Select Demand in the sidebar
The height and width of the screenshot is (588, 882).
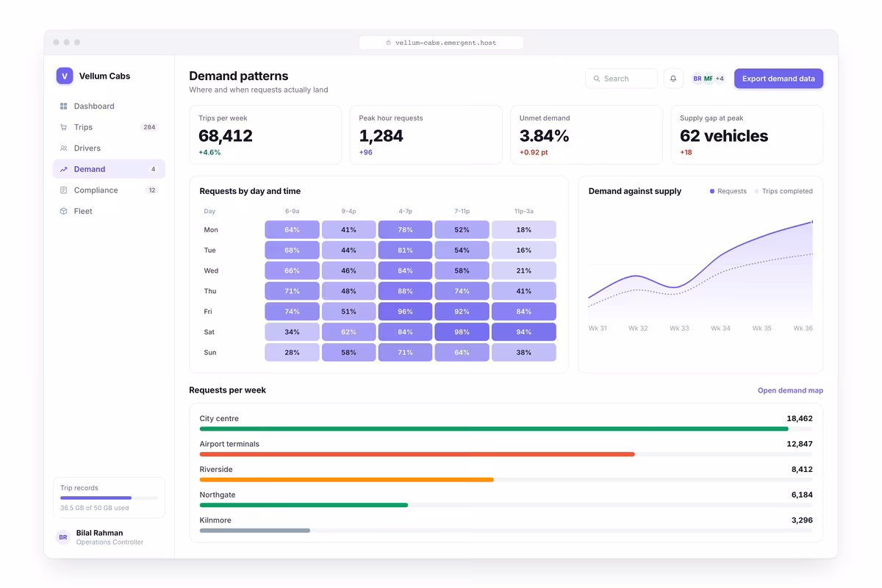[x=109, y=169]
